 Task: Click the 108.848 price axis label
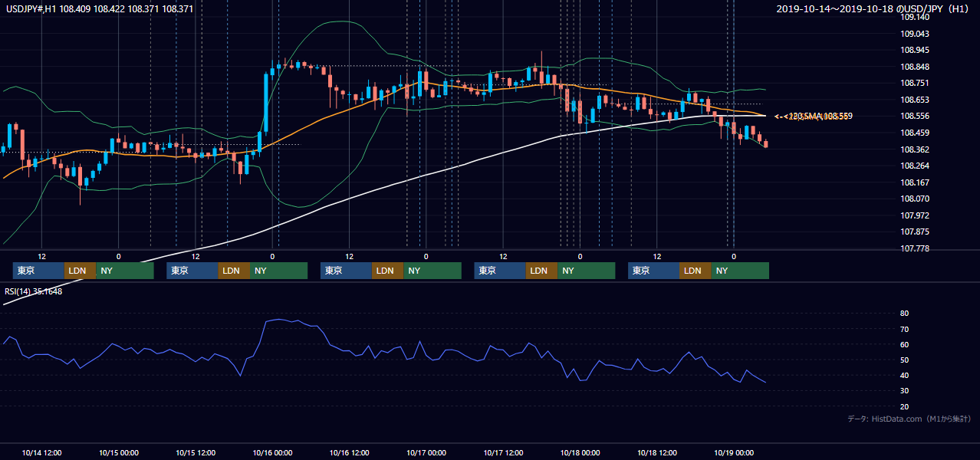click(914, 67)
